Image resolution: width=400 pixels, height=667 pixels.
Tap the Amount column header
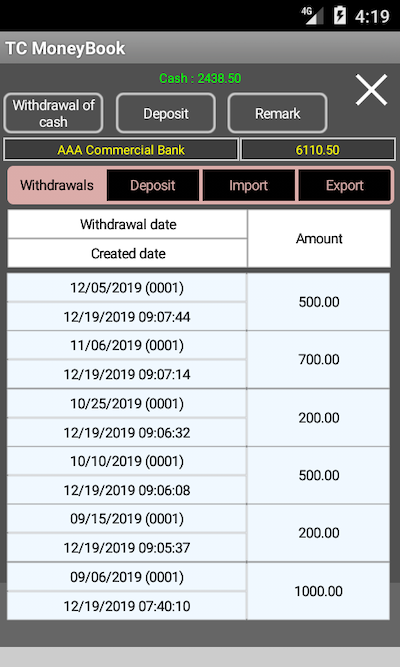coord(319,239)
